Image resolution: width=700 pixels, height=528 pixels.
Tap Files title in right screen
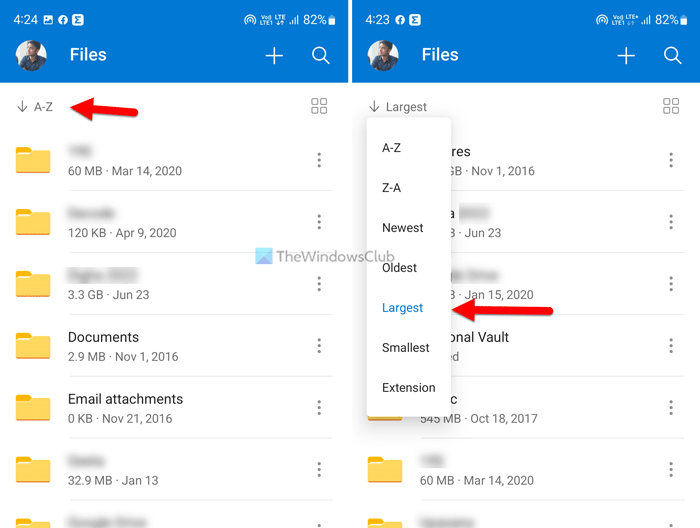[440, 55]
